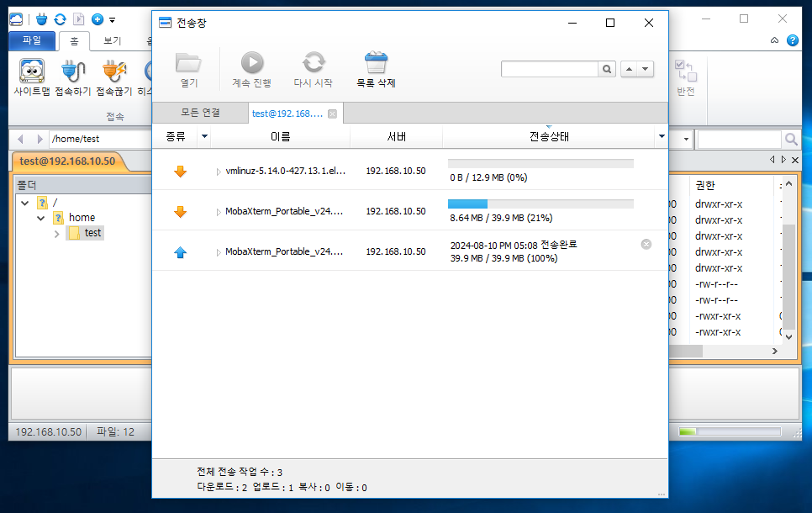The width and height of the screenshot is (812, 513).
Task: Sort by the 이름 column header
Action: click(280, 136)
